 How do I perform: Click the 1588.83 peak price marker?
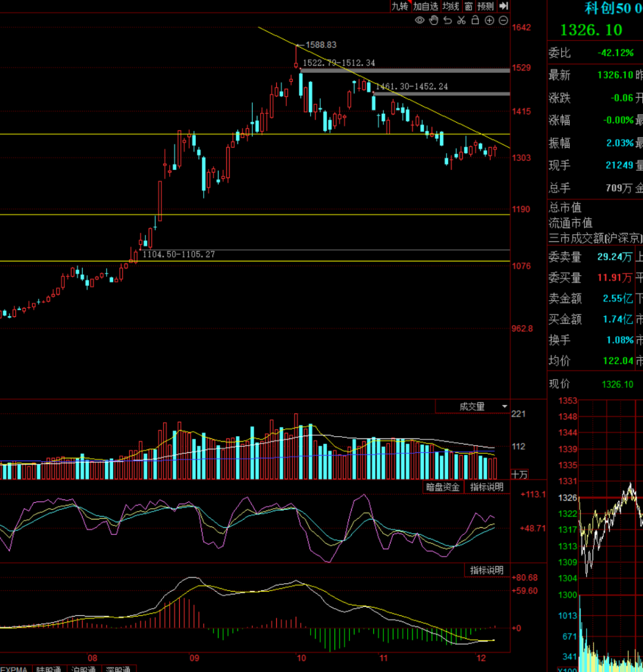(320, 45)
